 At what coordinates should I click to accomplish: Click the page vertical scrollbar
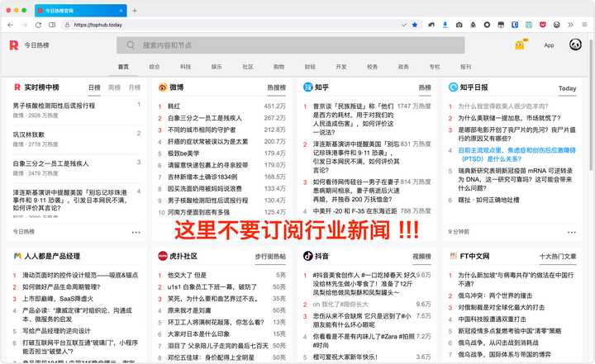pos(590,106)
